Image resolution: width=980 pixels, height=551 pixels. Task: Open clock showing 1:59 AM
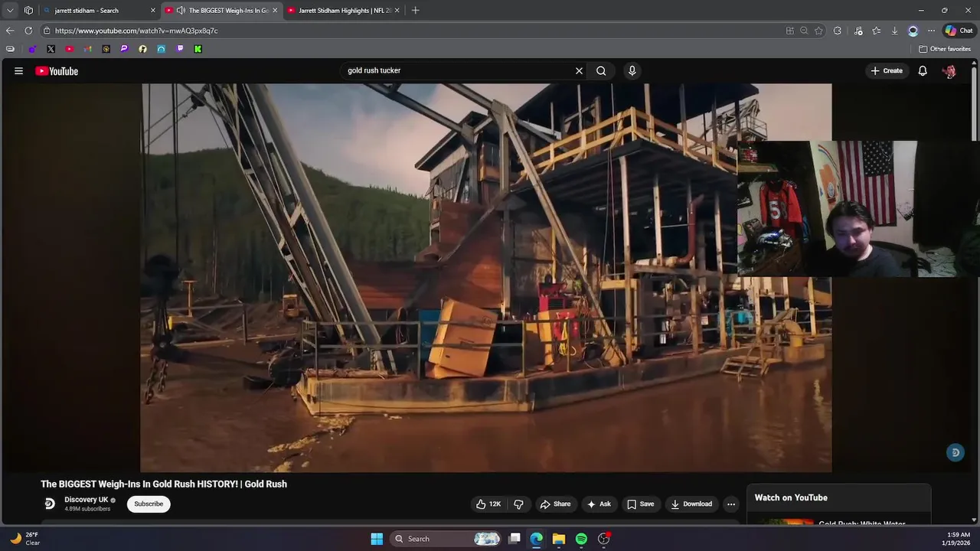tap(958, 539)
